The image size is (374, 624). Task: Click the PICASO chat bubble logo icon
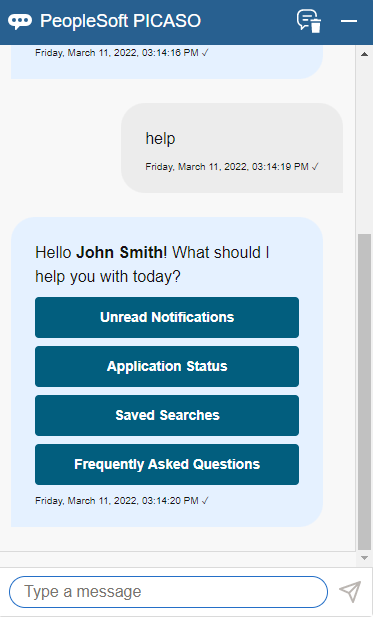20,21
